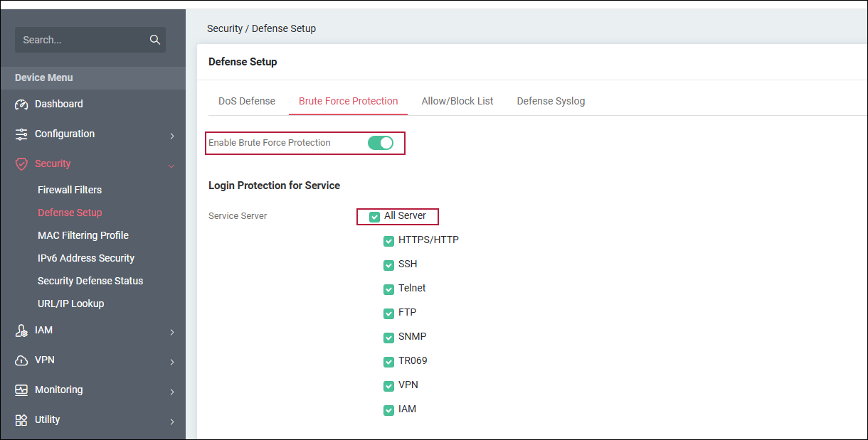Viewport: 868px width, 440px height.
Task: Click the IAM user icon
Action: tap(21, 331)
